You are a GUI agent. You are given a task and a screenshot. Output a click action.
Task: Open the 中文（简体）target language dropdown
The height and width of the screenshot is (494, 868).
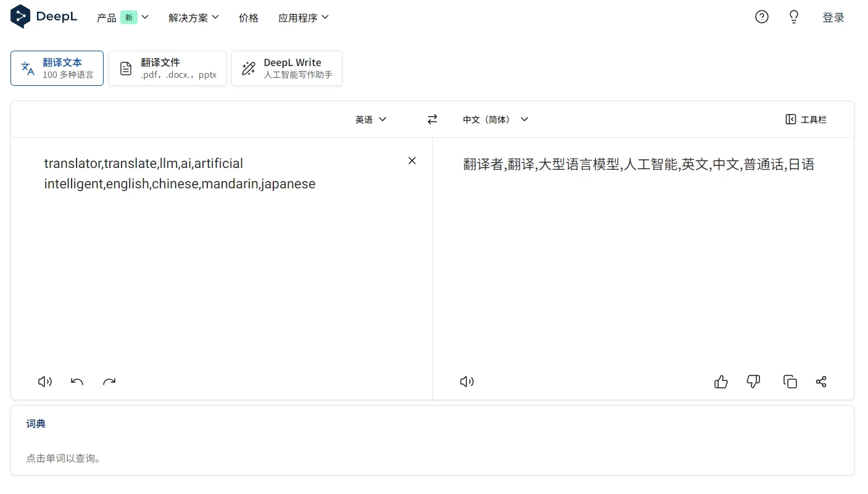coord(495,119)
